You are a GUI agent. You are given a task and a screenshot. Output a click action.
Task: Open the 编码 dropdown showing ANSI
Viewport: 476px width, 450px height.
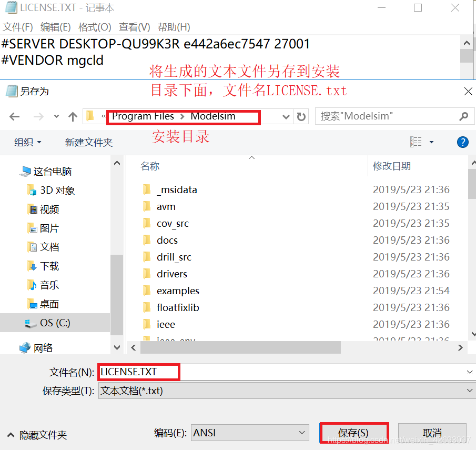coord(249,432)
